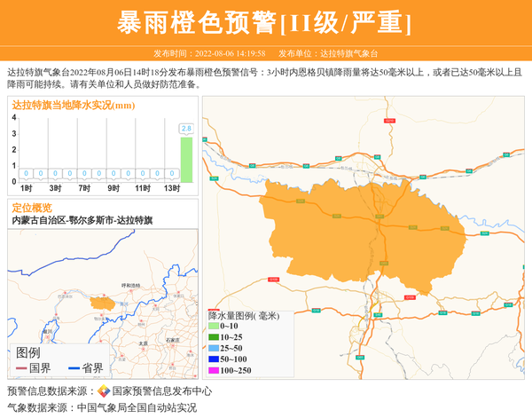Click the 呼和浩特 city marker on overview map
This screenshot has width=532, height=418.
click(x=129, y=290)
